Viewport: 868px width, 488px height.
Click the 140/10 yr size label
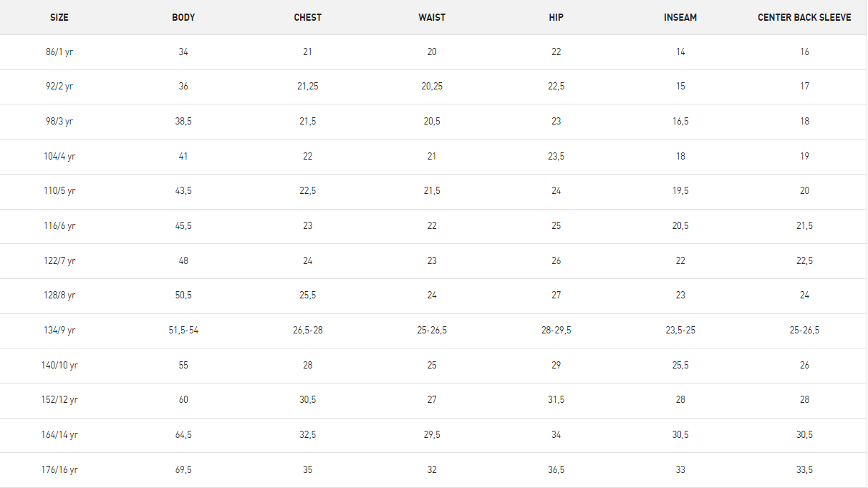(59, 365)
